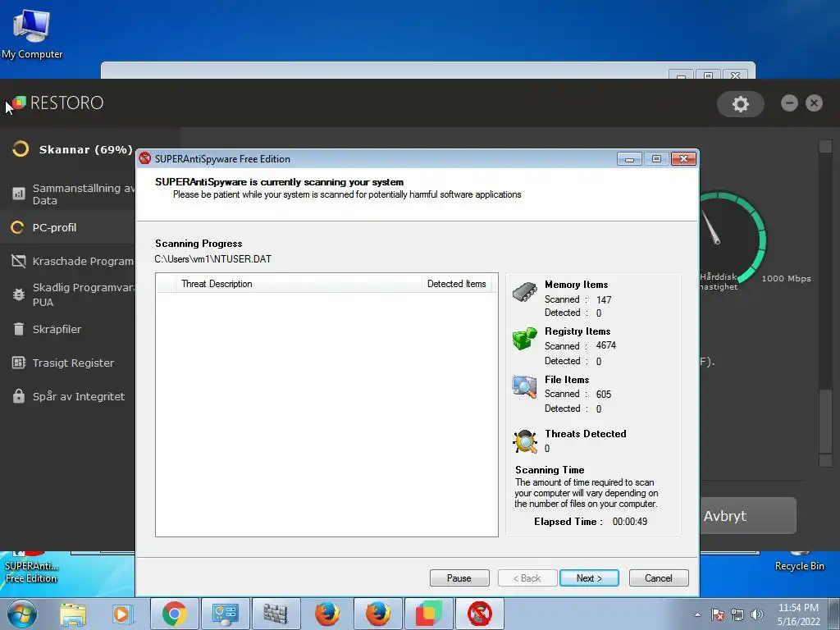Show hidden tray icons arrow

pyautogui.click(x=697, y=614)
